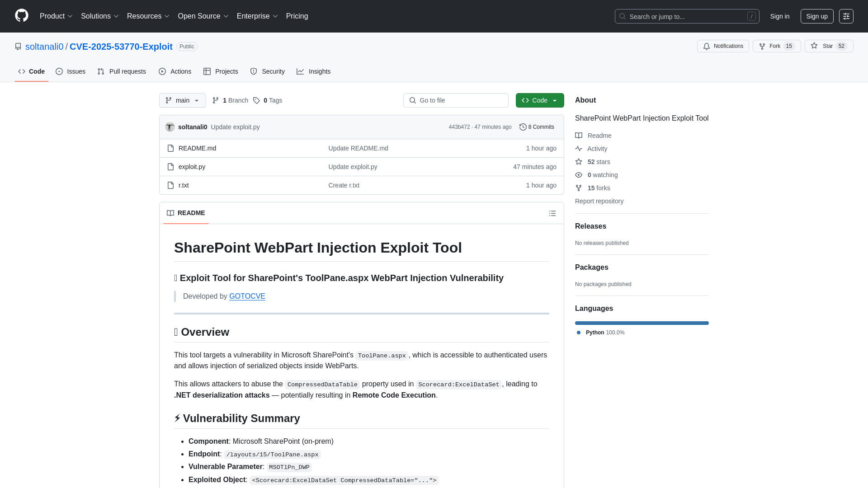Screen dimensions: 868x488
Task: Click the Python language bar
Action: [x=642, y=323]
